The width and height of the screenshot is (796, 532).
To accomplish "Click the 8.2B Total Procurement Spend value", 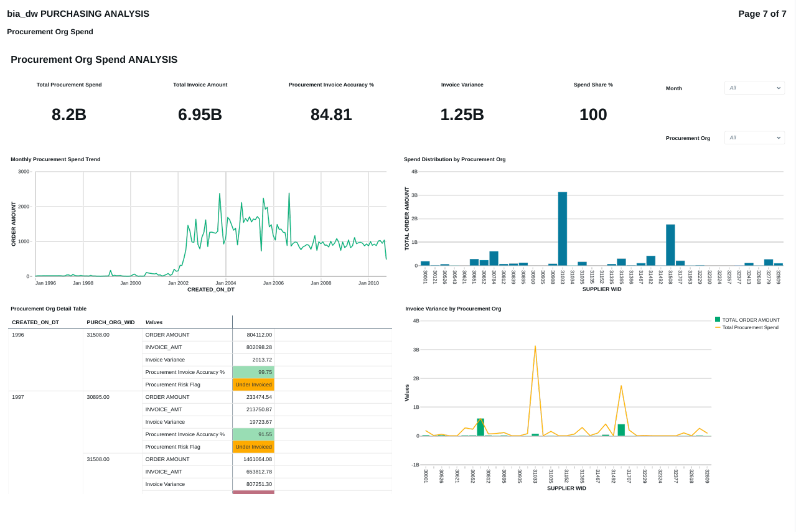I will point(69,115).
